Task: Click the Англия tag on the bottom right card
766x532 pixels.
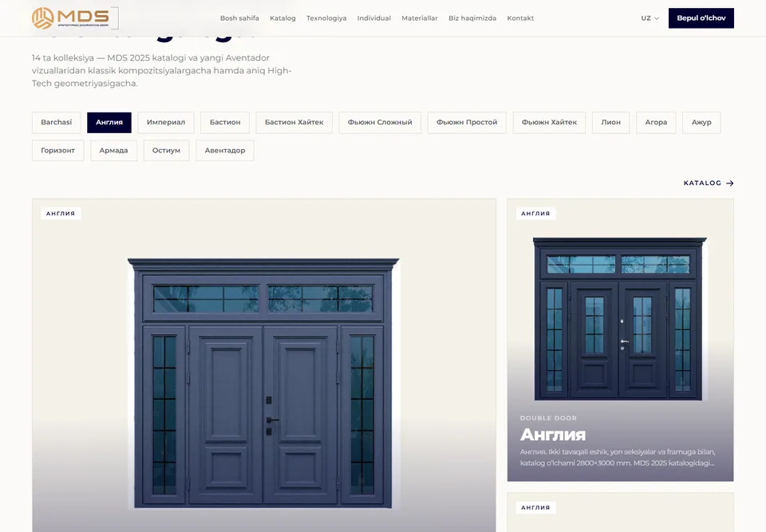Action: (x=535, y=507)
